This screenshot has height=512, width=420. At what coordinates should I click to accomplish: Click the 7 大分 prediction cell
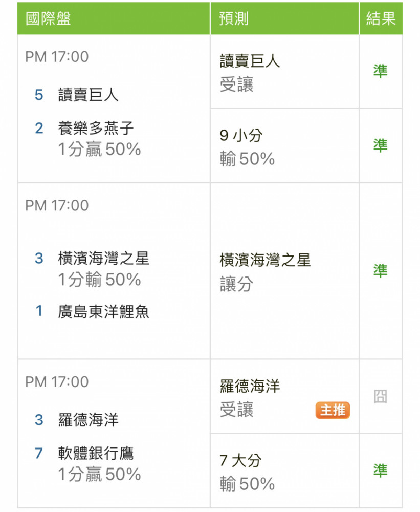coord(284,471)
